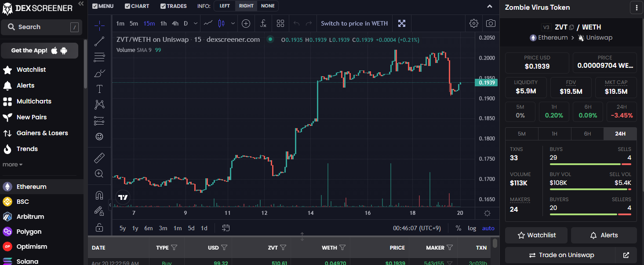
Task: Open the Fibonacci retracement tool
Action: (x=99, y=57)
